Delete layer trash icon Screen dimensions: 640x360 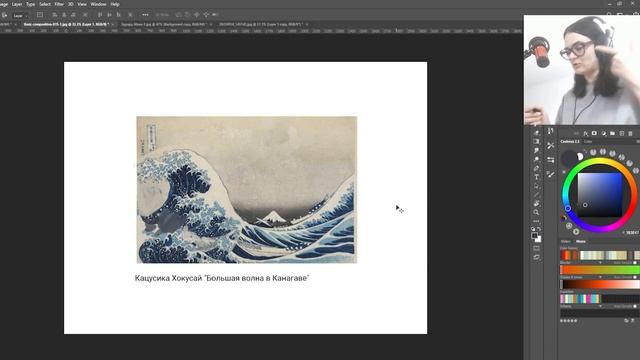click(x=630, y=133)
